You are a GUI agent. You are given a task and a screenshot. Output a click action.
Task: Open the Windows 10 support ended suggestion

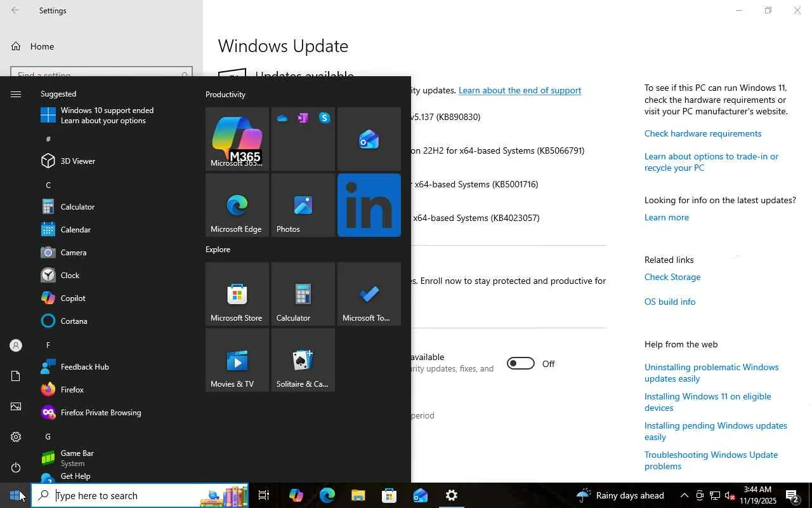114,115
